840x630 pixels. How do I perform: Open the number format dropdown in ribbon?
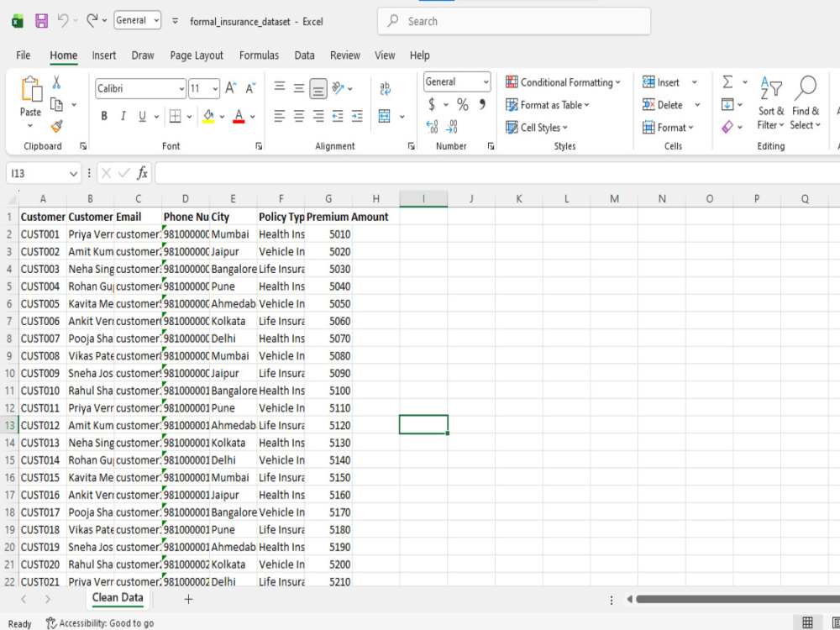click(x=486, y=82)
